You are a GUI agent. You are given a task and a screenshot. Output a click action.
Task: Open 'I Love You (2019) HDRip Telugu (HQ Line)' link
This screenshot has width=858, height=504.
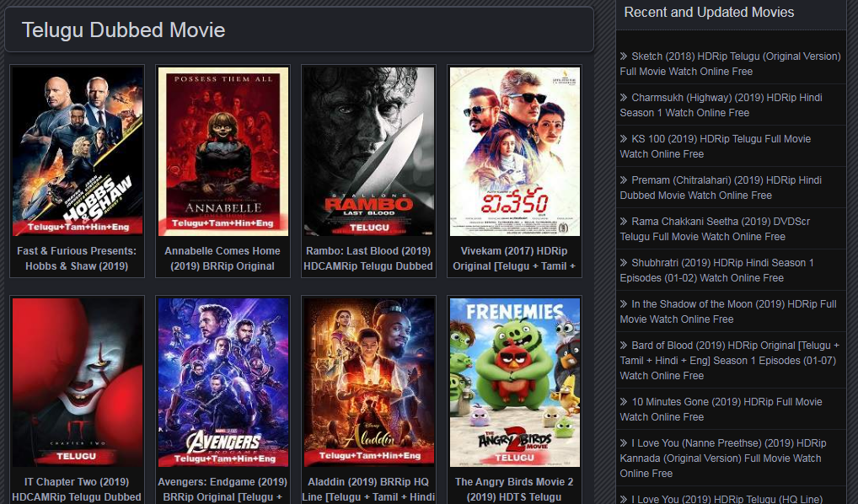[721, 499]
